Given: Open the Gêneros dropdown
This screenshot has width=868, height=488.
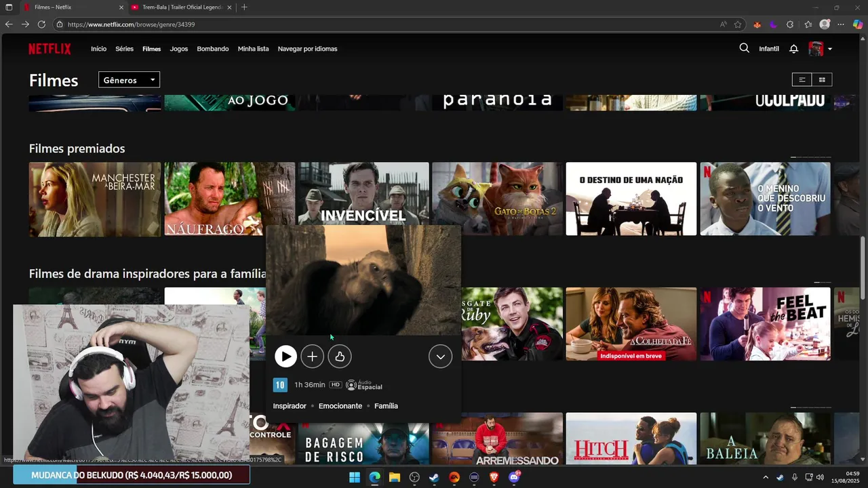Looking at the screenshot, I should click(x=129, y=80).
